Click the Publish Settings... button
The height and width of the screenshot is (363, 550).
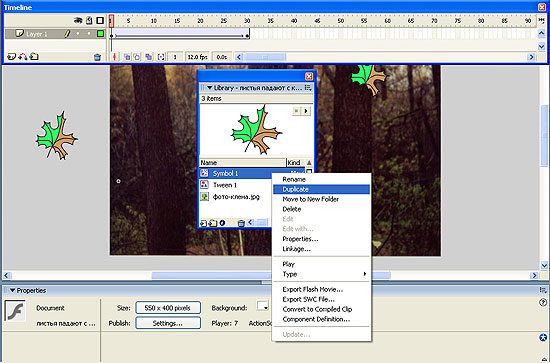click(168, 323)
